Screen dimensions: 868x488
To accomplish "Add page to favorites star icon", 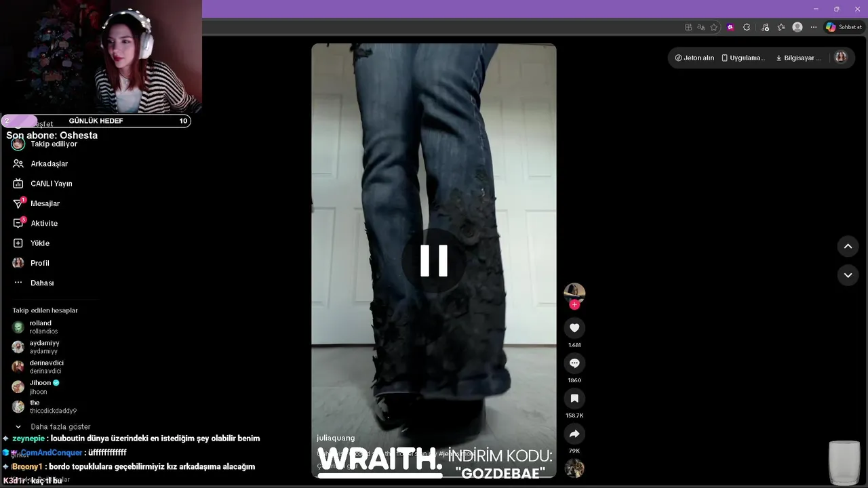I will click(x=714, y=27).
